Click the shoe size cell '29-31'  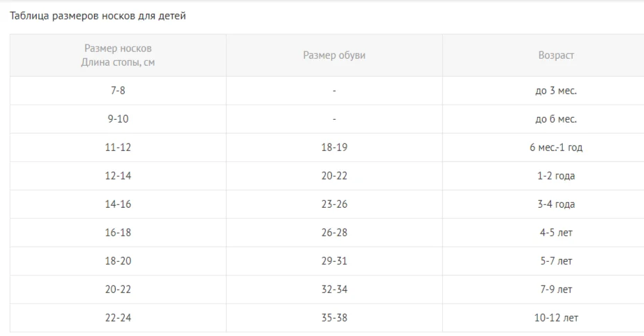point(334,261)
